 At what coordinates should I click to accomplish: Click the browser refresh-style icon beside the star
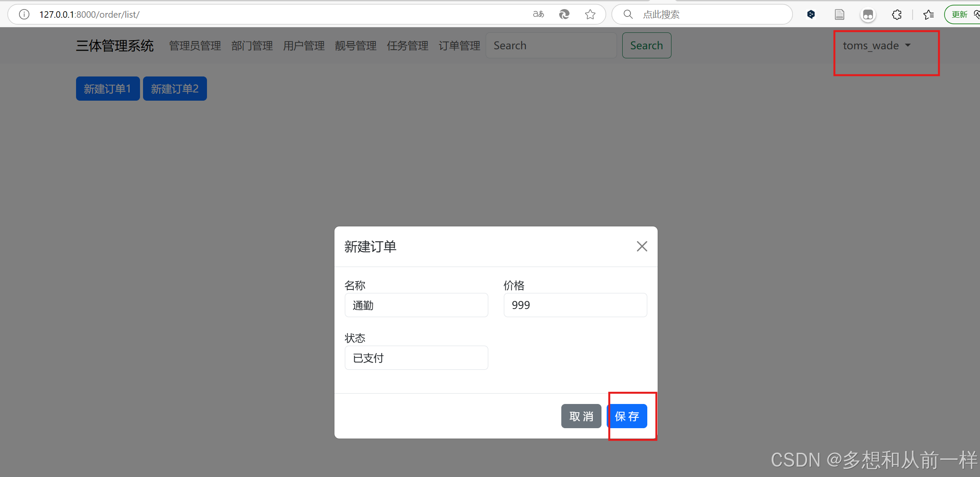[x=564, y=14]
